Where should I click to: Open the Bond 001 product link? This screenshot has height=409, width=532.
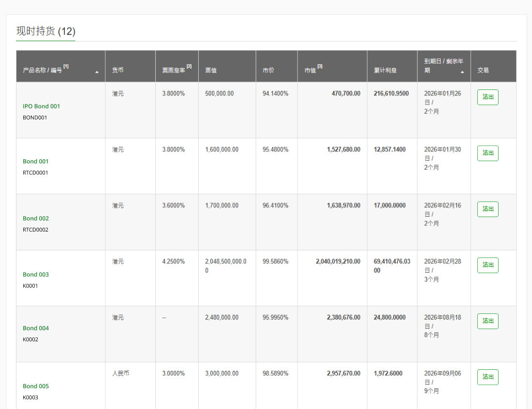tap(36, 161)
